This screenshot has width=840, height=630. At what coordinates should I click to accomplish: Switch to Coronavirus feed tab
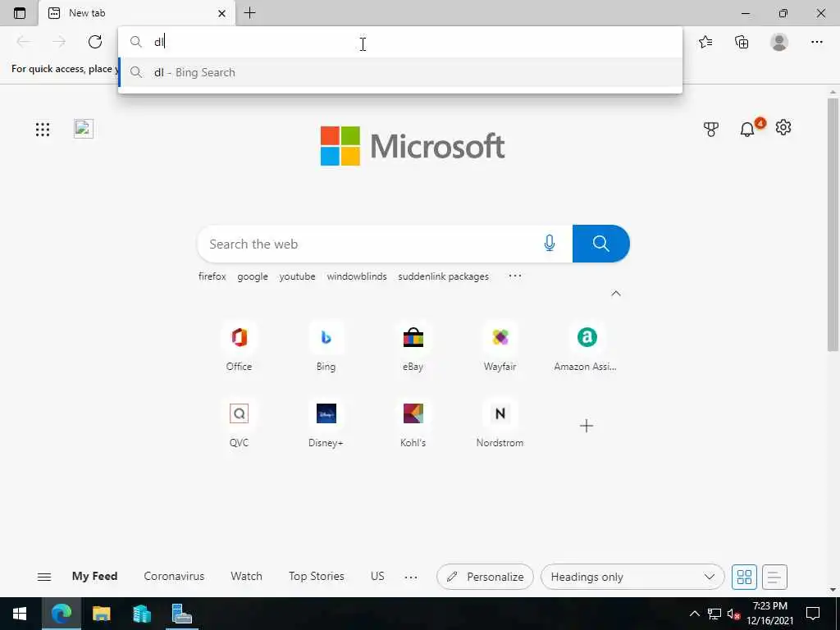coord(174,577)
